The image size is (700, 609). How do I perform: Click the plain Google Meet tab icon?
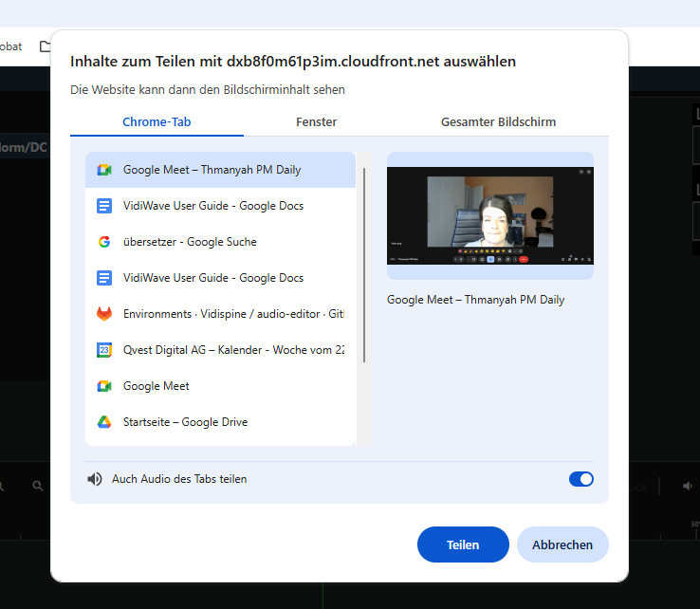tap(104, 386)
